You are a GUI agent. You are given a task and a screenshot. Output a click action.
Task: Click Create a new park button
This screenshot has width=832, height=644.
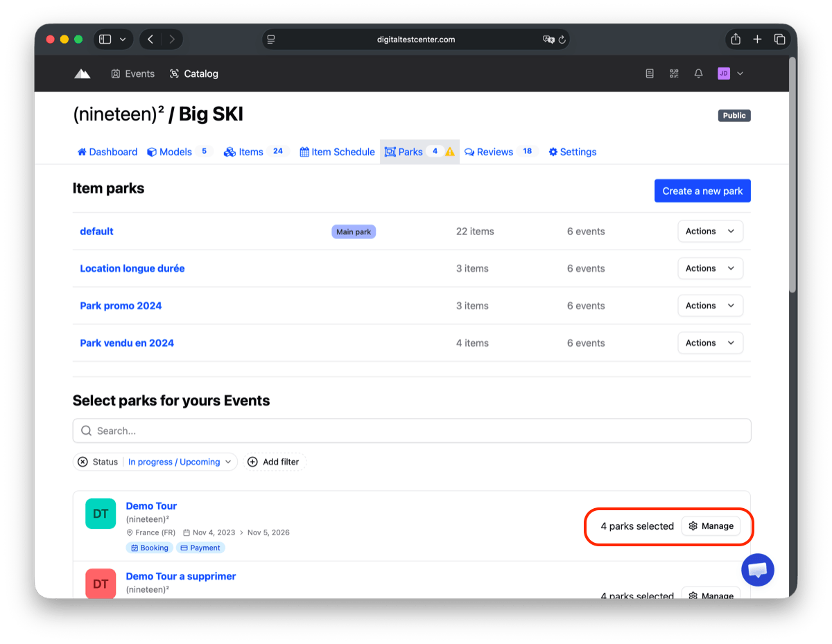(x=702, y=191)
